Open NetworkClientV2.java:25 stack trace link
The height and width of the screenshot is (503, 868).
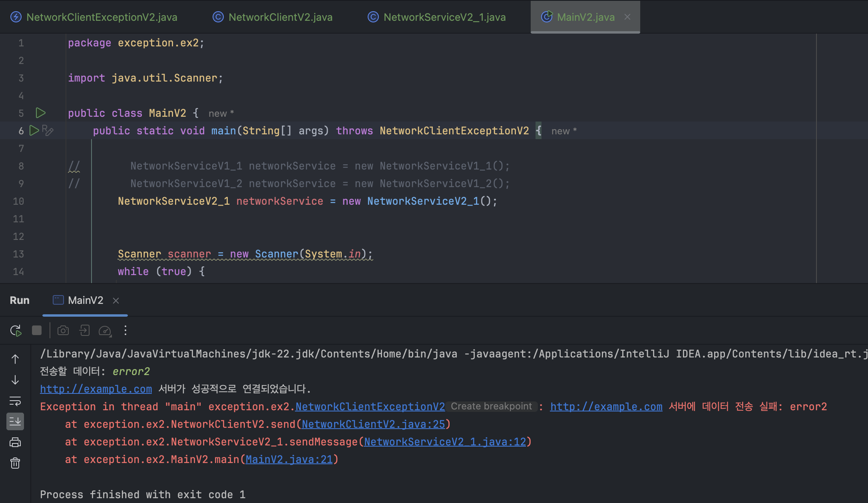pos(373,424)
